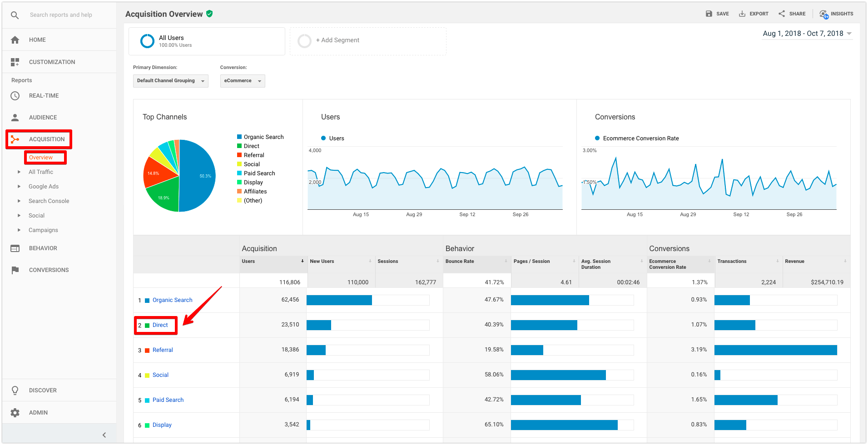868x445 pixels.
Task: Click the Organic Search legend color swatch
Action: tap(239, 137)
